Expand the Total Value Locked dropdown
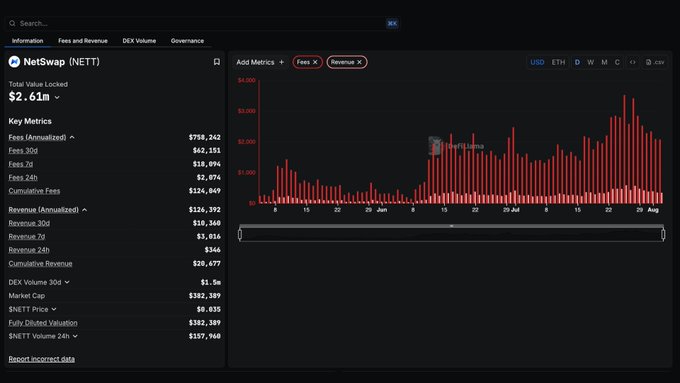 57,98
